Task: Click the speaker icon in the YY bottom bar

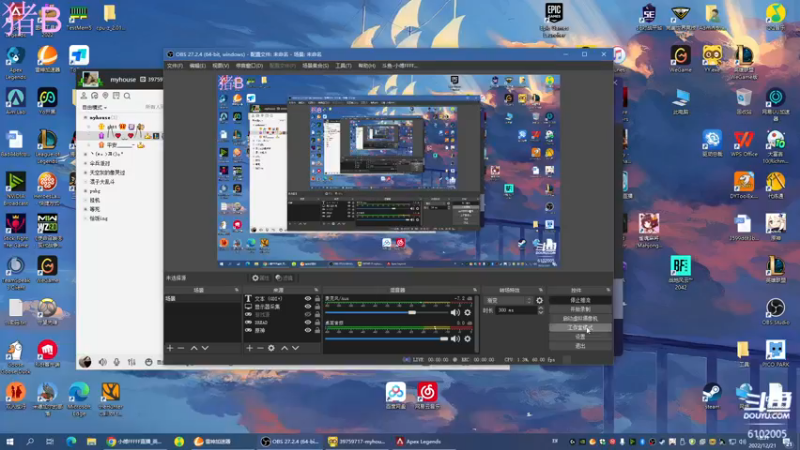Action: point(103,362)
